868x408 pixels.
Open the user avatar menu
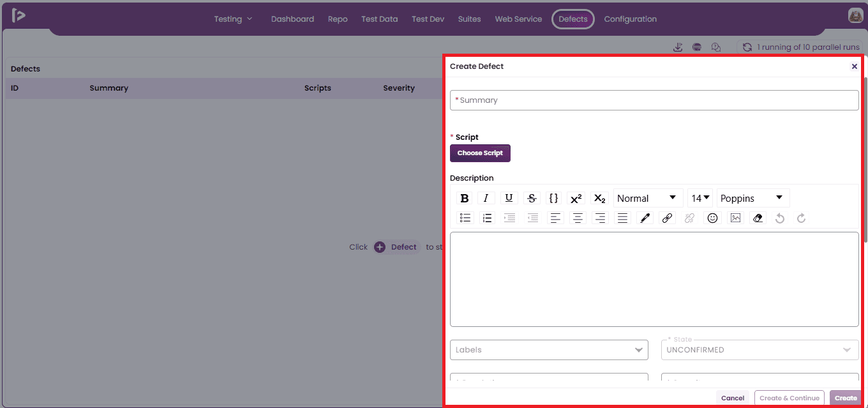[855, 16]
